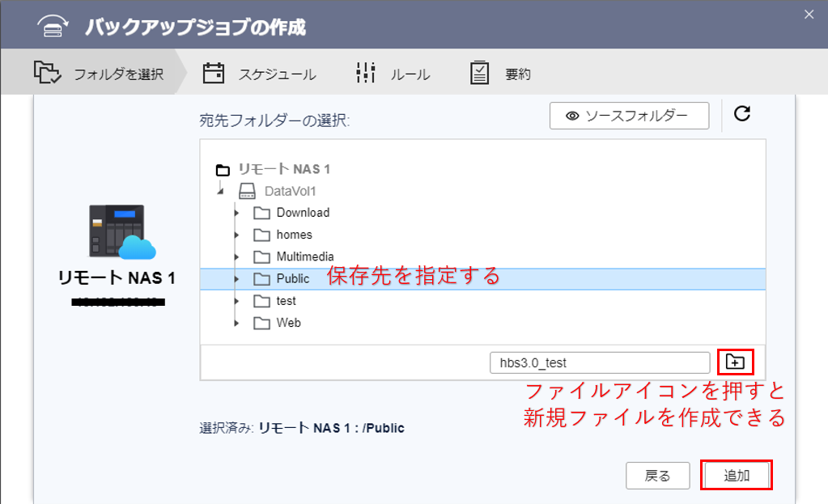Collapse the DataVol1 tree node
The height and width of the screenshot is (504, 828).
[x=220, y=192]
